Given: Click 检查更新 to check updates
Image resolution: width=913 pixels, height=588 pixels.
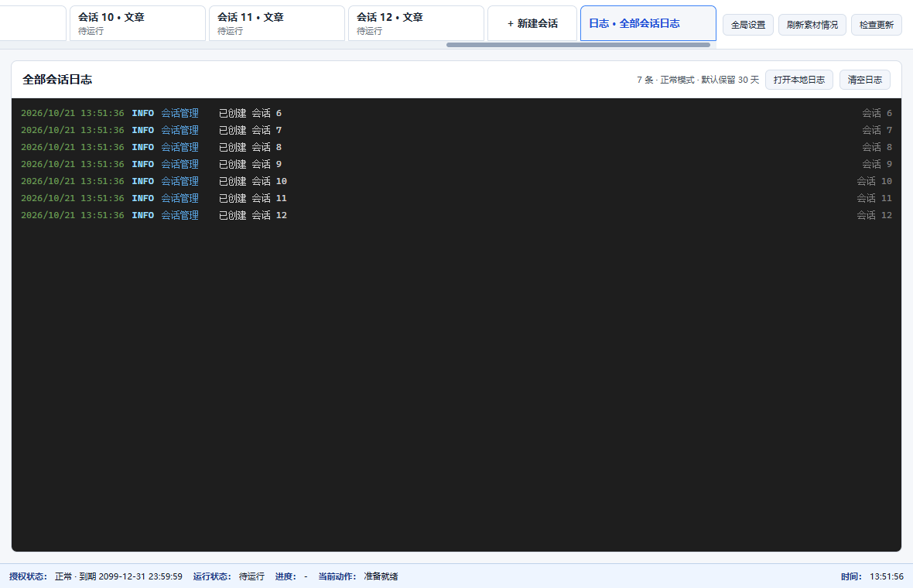Looking at the screenshot, I should (x=877, y=25).
